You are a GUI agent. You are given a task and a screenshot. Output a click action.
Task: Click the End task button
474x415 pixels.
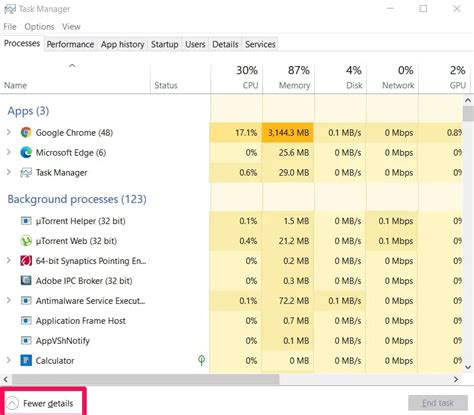tap(438, 403)
